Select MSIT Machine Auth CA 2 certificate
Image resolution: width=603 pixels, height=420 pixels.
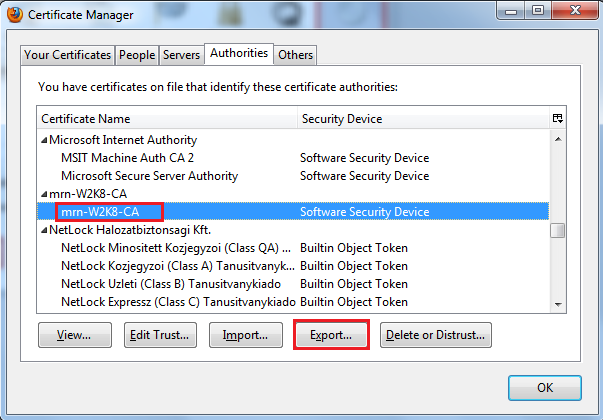[x=127, y=158]
